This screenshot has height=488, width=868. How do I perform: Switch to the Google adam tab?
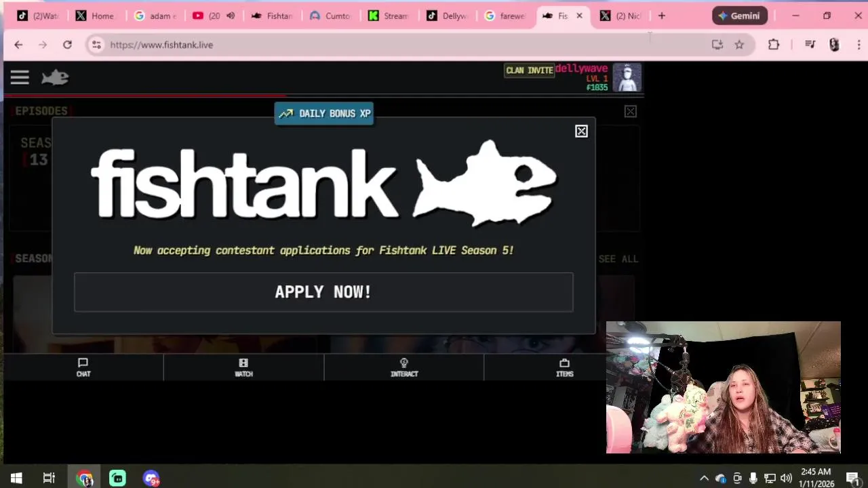tap(155, 16)
